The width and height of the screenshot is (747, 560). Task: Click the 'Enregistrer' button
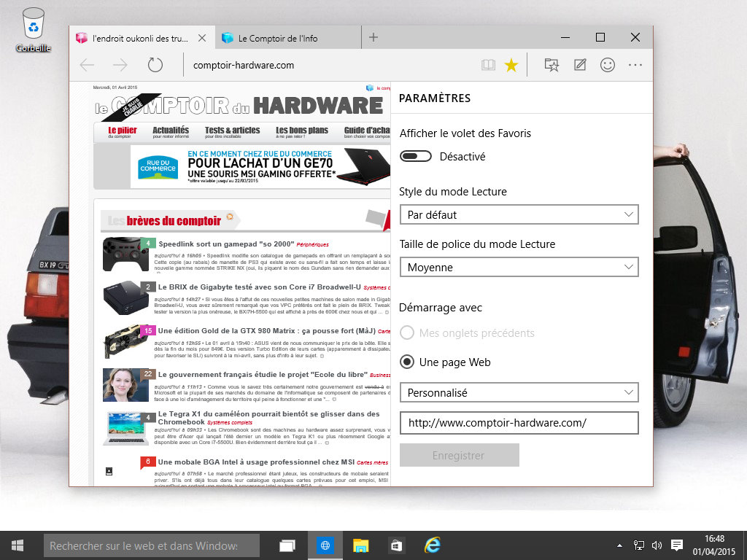point(459,455)
